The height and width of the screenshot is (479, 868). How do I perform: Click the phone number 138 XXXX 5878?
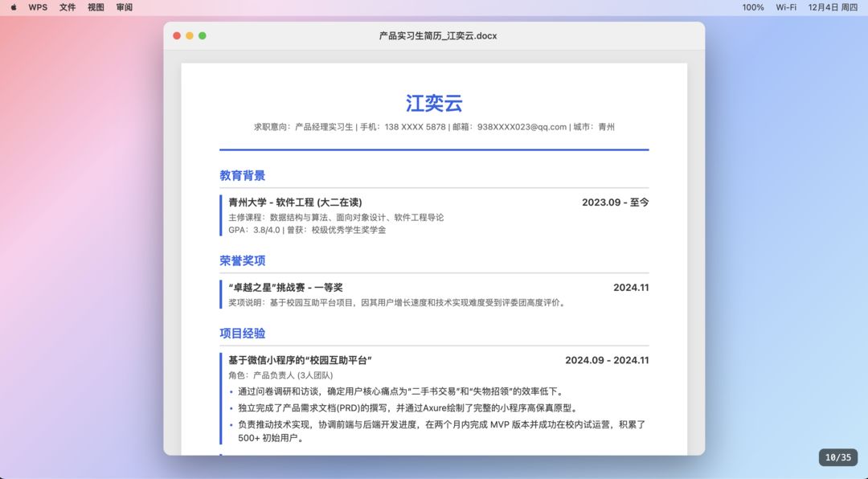pyautogui.click(x=416, y=126)
